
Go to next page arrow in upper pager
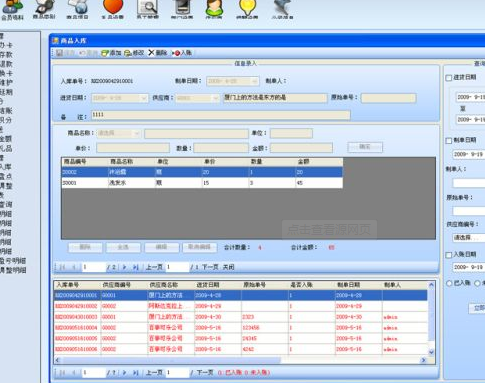tap(124, 267)
